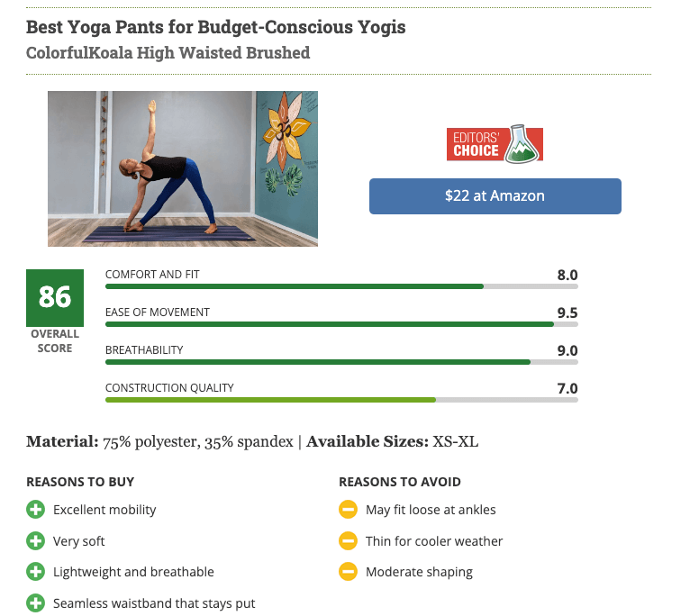Screen dimensions: 699x616
Task: Click the Seamless waistband that stays put text
Action: (154, 603)
